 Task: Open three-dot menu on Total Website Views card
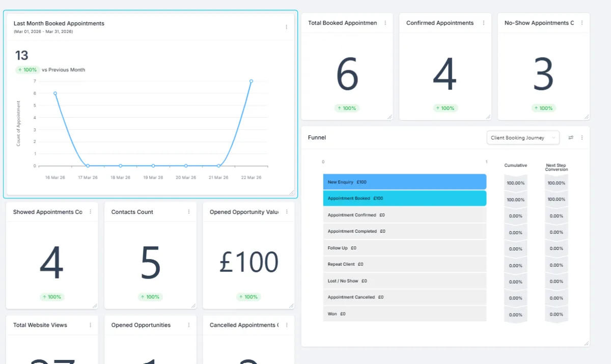(x=90, y=325)
